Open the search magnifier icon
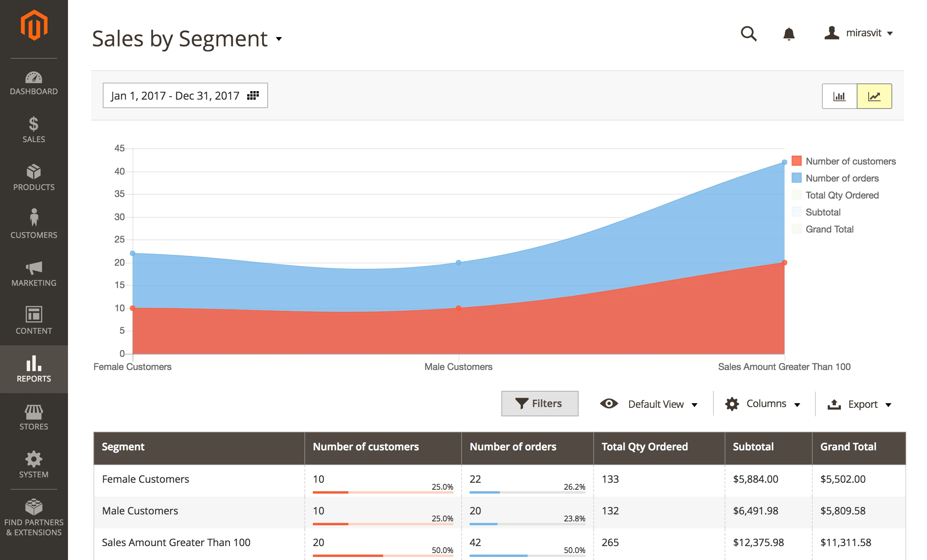927x560 pixels. point(748,34)
